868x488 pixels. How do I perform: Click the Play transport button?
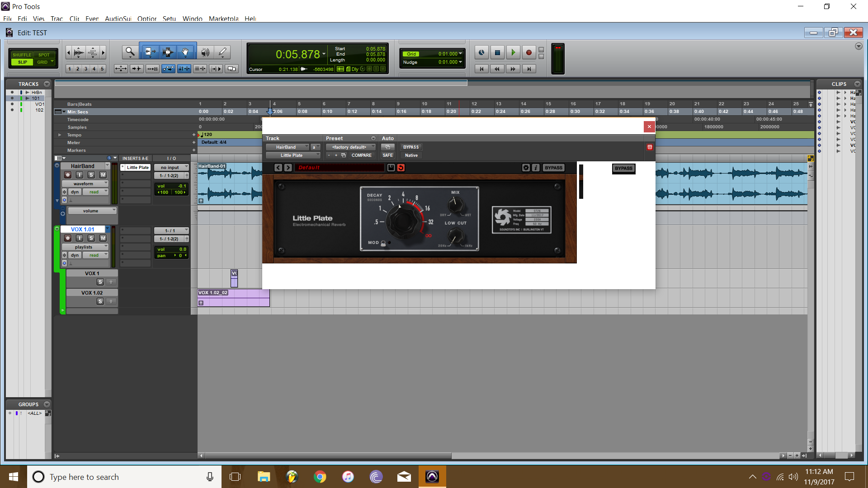point(513,53)
